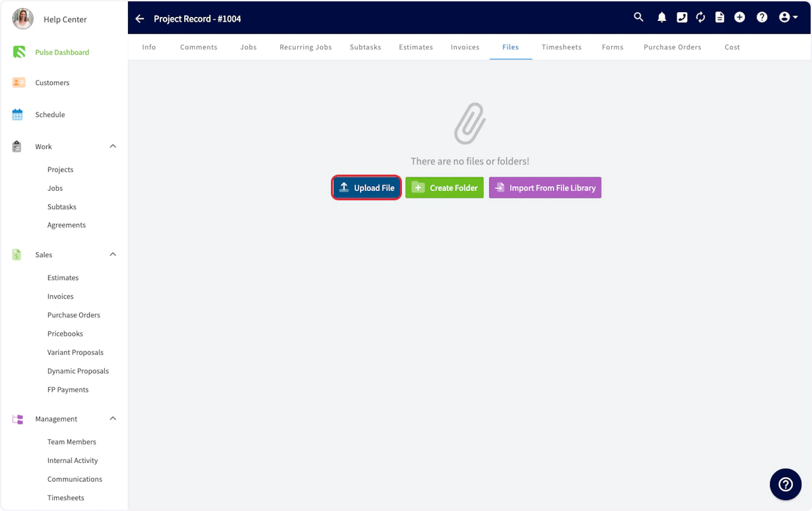Click the plus circle add icon
Image resolution: width=812 pixels, height=511 pixels.
pos(740,18)
